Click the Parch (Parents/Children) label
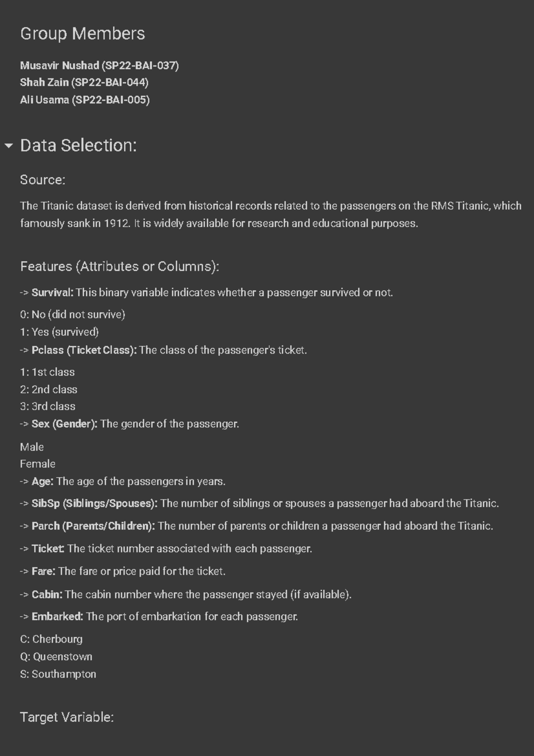Image resolution: width=534 pixels, height=756 pixels. (x=93, y=526)
